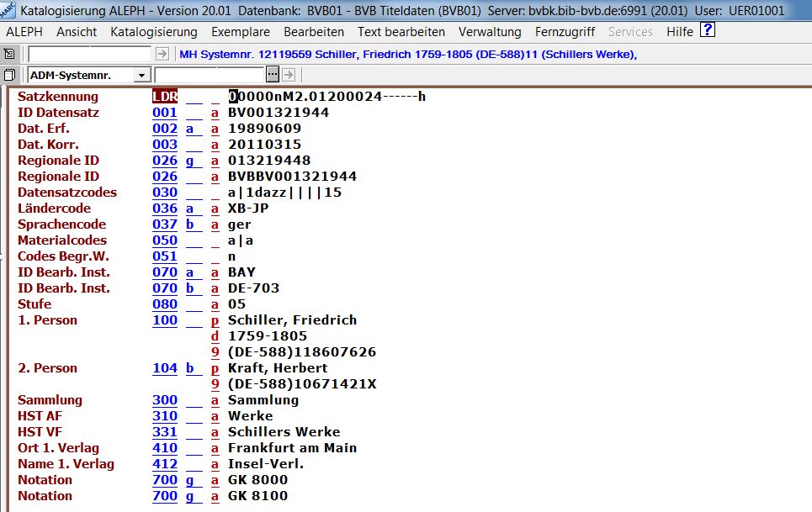The image size is (812, 512).
Task: Click the items bar icon beside ADM-Systemnr.
Action: (9, 76)
